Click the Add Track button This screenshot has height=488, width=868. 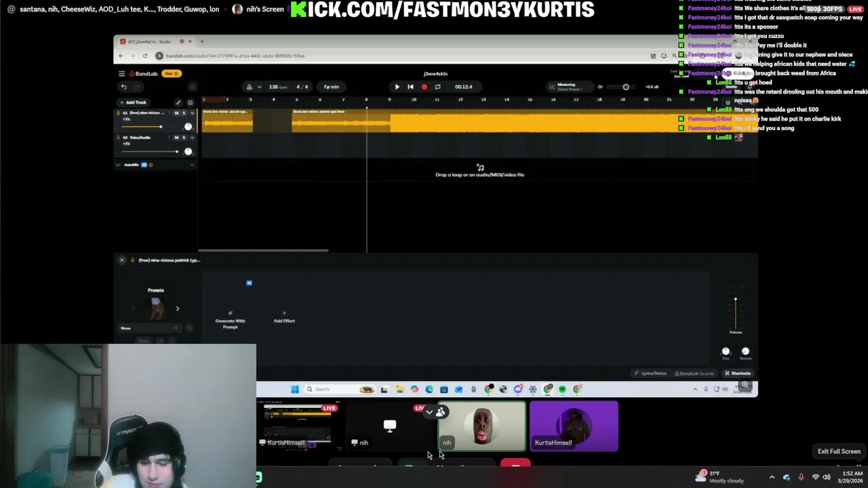133,102
